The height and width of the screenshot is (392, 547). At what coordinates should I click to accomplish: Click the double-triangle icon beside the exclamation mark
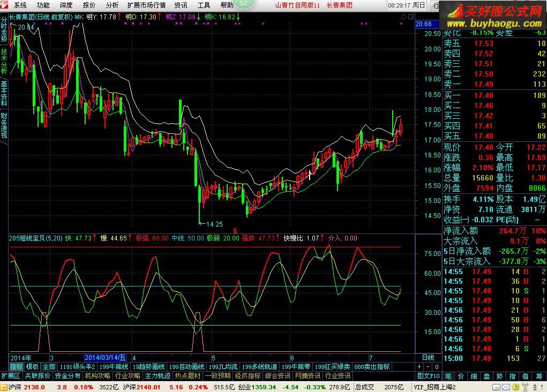pyautogui.click(x=535, y=387)
